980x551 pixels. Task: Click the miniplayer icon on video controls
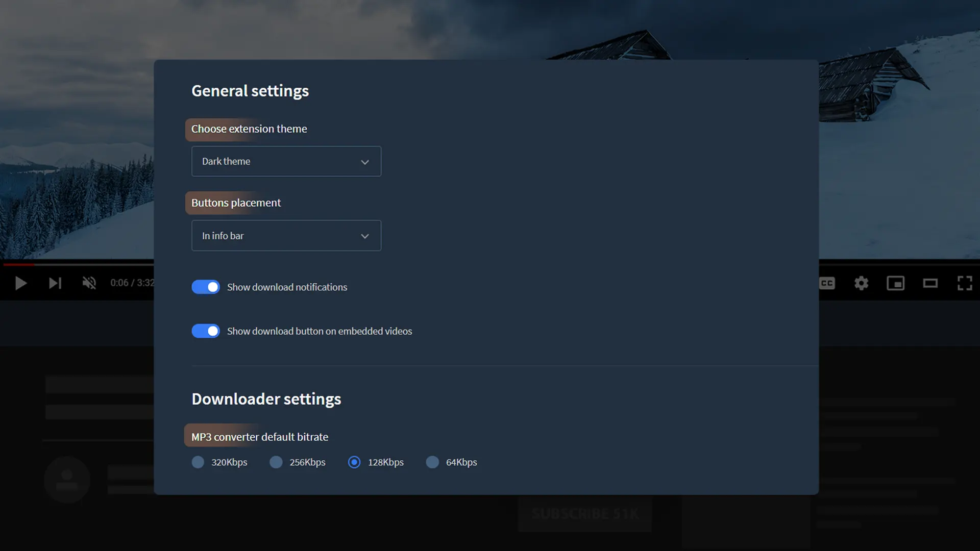click(x=895, y=283)
